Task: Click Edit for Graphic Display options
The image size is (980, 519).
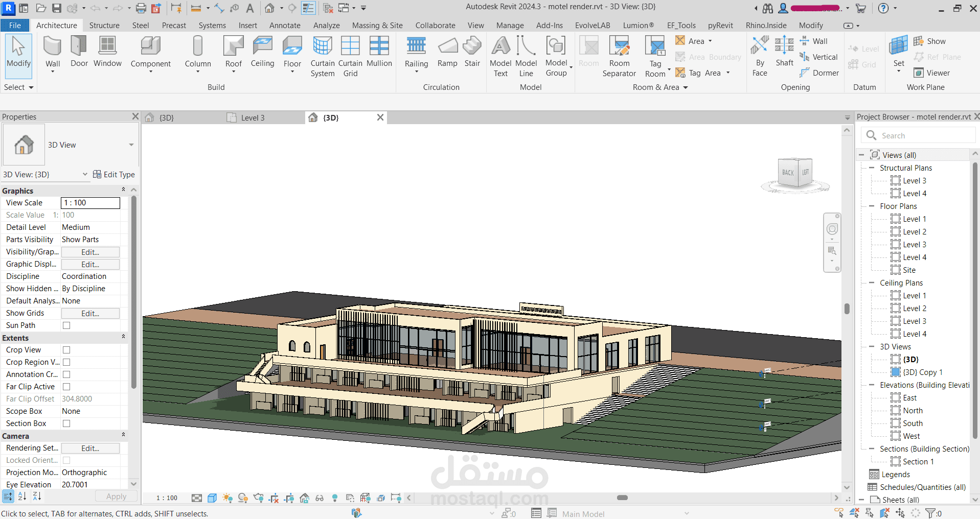Action: pos(90,264)
